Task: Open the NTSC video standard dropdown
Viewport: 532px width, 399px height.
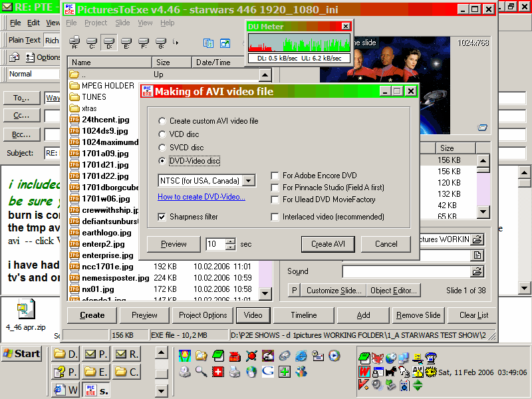Action: (249, 181)
